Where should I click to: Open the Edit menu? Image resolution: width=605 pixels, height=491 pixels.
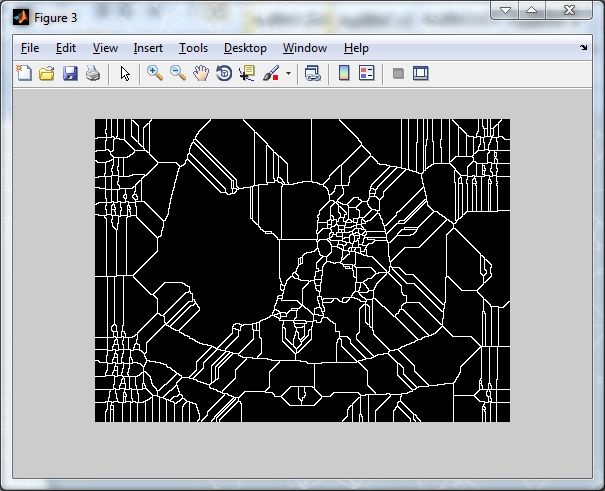[x=66, y=48]
